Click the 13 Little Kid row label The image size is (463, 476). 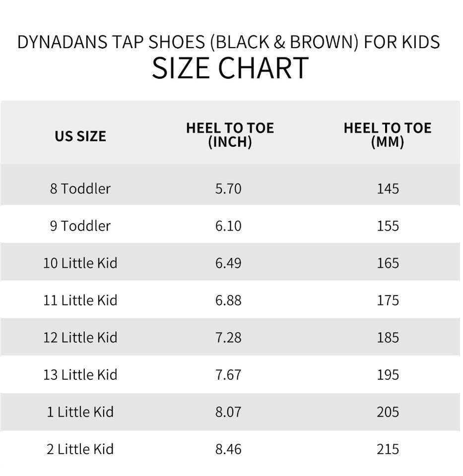coord(80,374)
